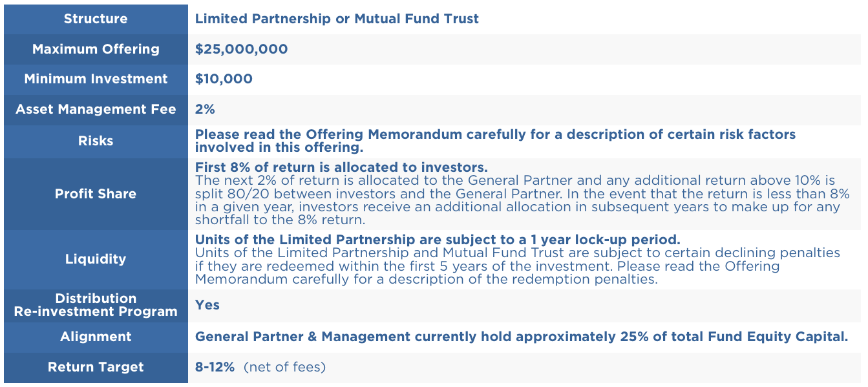Viewport: 868px width, 387px height.
Task: Select the Profit Share label cell
Action: 96,194
